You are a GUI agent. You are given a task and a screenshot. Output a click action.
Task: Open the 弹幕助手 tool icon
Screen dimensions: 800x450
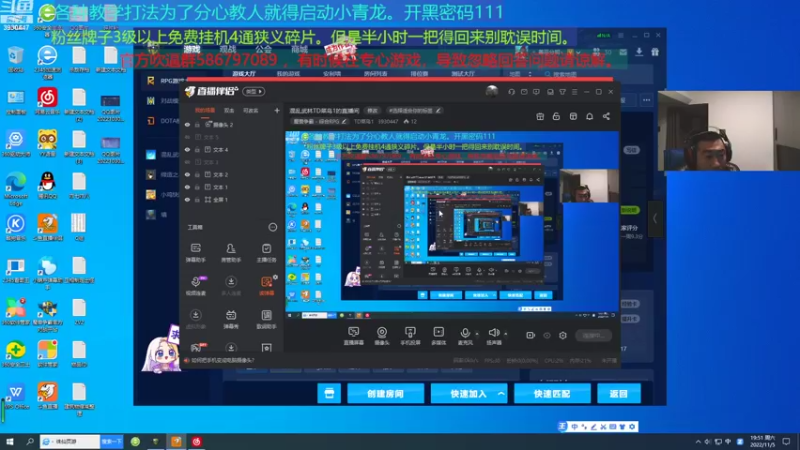(195, 248)
